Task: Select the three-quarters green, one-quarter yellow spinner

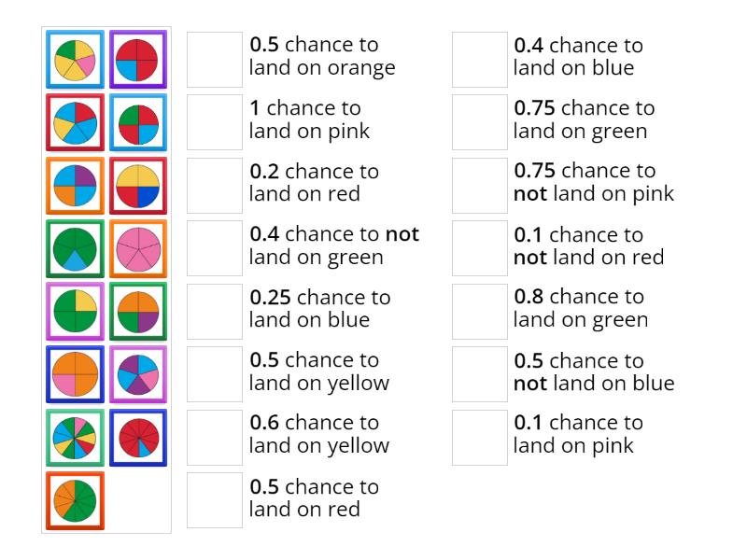Action: tap(75, 312)
